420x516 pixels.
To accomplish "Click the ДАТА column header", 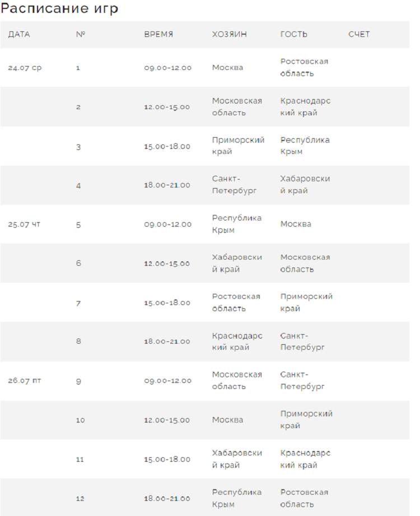I will click(19, 34).
